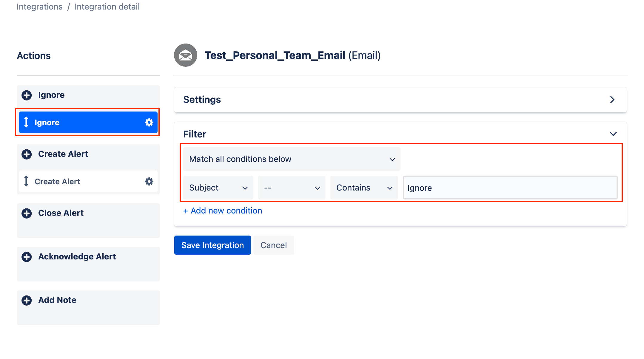The width and height of the screenshot is (644, 359).
Task: Click the reorder arrow handle on the Ignore rule
Action: pos(26,122)
